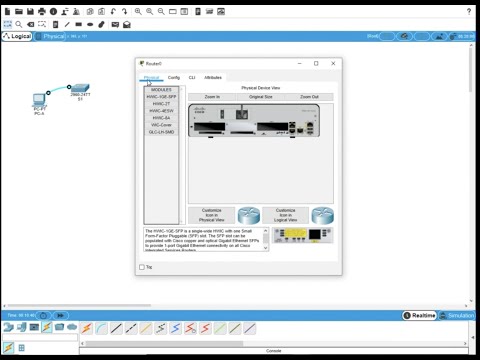
Task: Select HWIC-4ESW module
Action: (161, 111)
